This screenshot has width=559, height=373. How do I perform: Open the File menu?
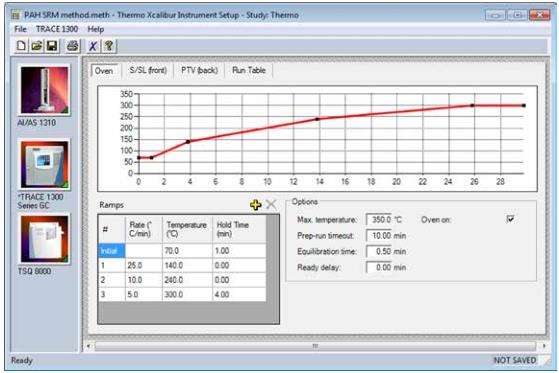pyautogui.click(x=20, y=29)
